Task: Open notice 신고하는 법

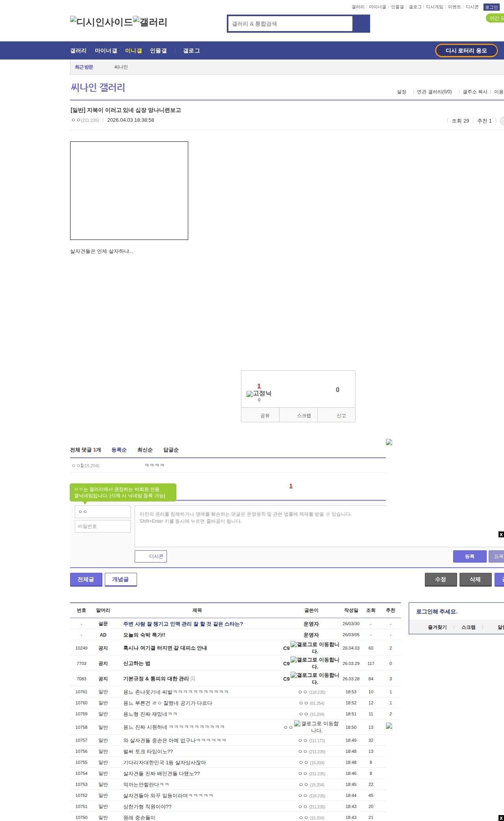Action: (137, 663)
